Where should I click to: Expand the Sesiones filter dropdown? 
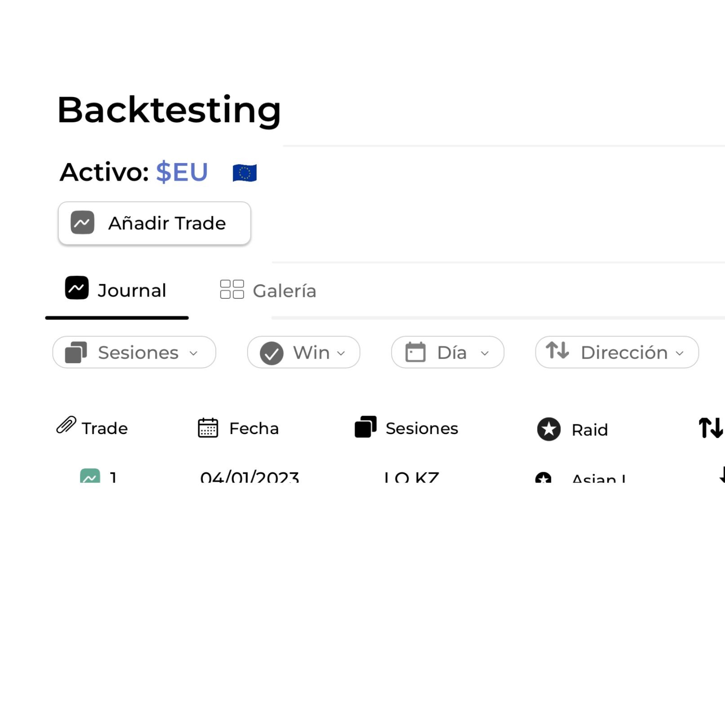coord(134,352)
